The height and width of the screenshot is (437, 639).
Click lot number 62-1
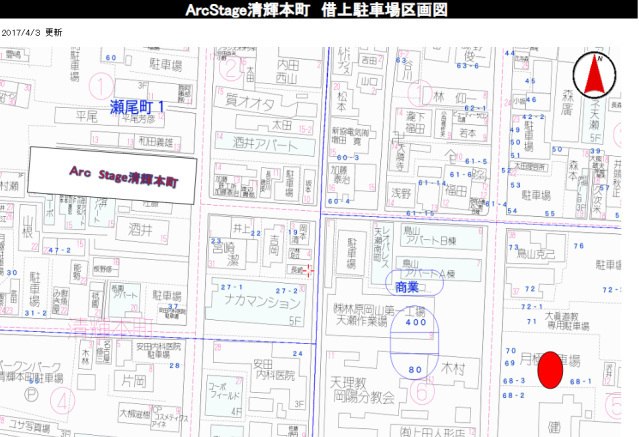coord(476,108)
